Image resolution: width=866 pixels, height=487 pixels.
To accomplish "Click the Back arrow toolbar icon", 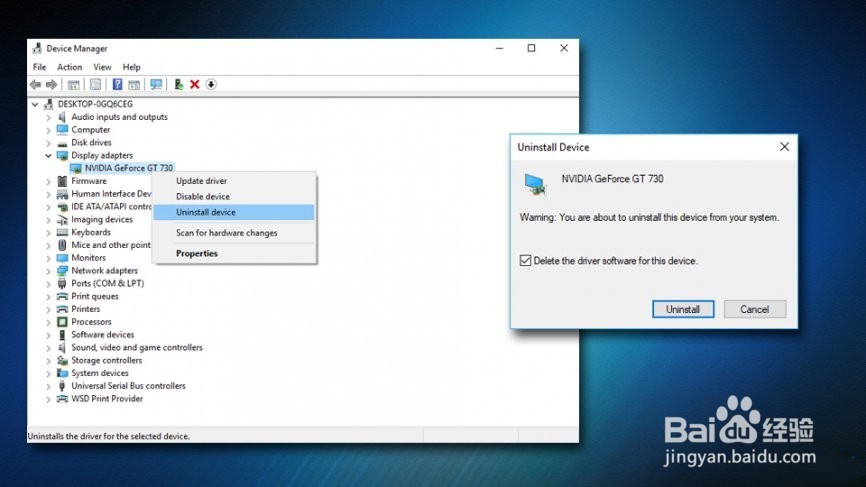I will 35,84.
